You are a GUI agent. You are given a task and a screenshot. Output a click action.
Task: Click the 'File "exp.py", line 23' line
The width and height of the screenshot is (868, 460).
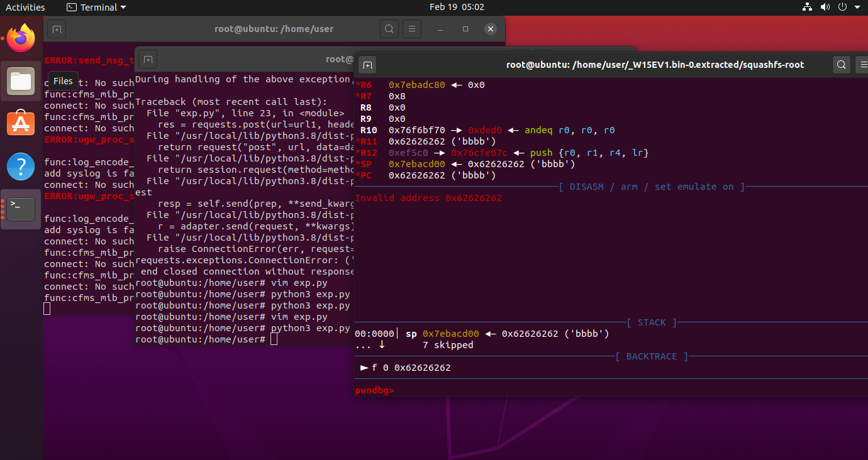click(245, 113)
